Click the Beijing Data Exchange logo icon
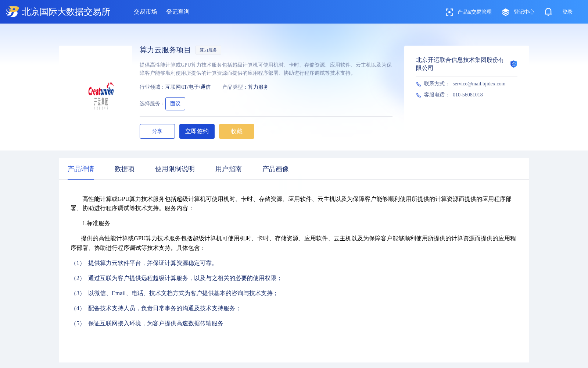This screenshot has height=368, width=588. [x=12, y=12]
